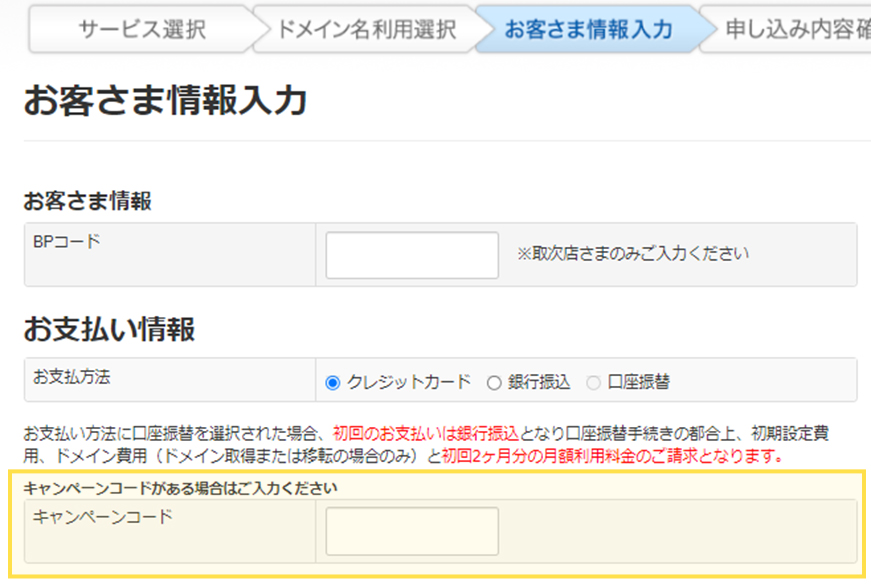Focus the BPコード text field

412,255
